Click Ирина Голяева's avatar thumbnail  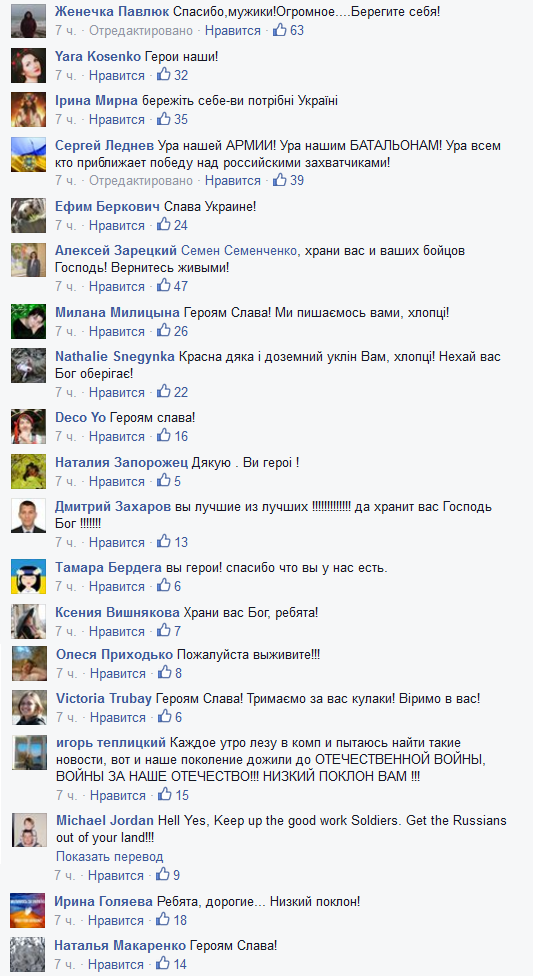pos(28,910)
